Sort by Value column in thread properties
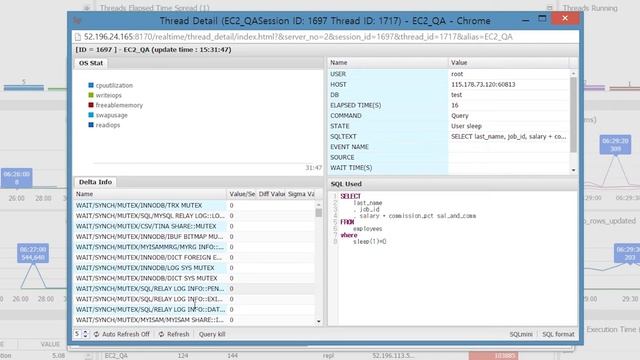Screen dimensions: 640x360 pos(509,63)
